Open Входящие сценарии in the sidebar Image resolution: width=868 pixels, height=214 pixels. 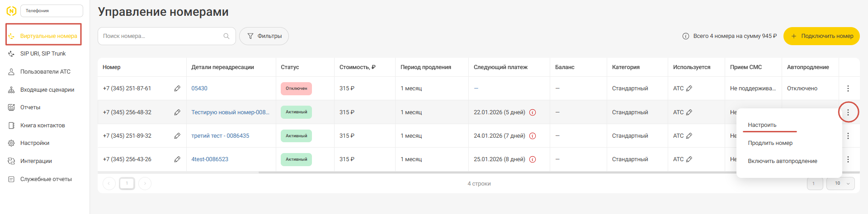[x=47, y=90]
